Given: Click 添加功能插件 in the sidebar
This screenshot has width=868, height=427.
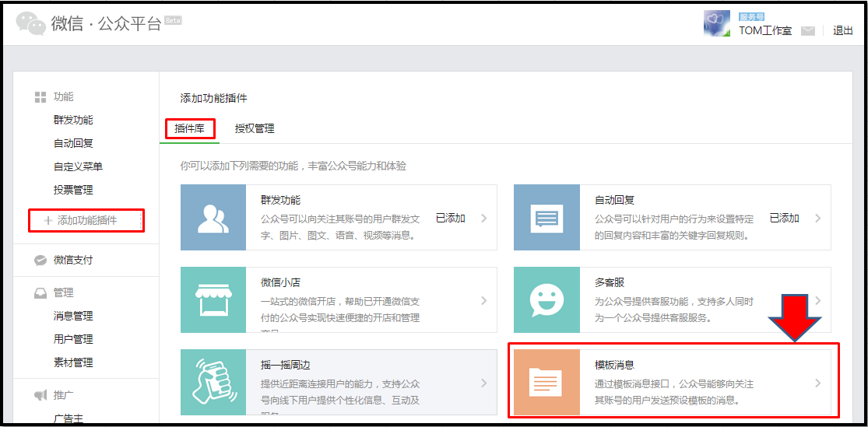Looking at the screenshot, I should pyautogui.click(x=87, y=220).
